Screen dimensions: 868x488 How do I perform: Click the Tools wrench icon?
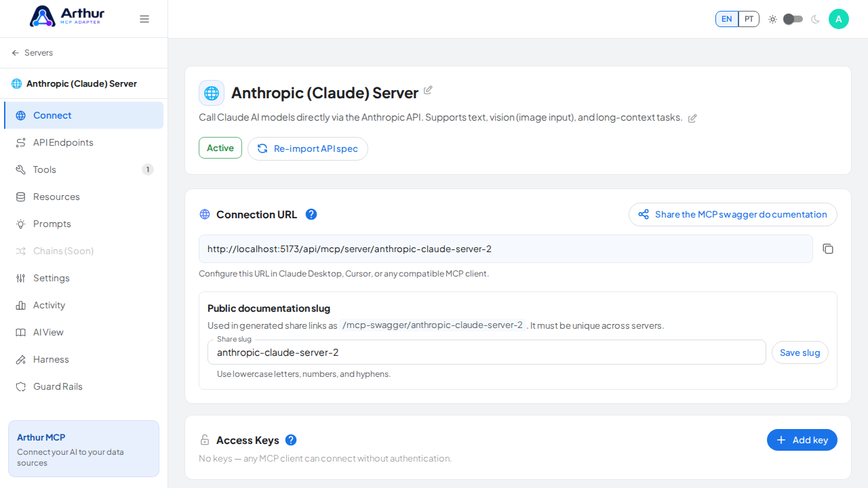[20, 169]
